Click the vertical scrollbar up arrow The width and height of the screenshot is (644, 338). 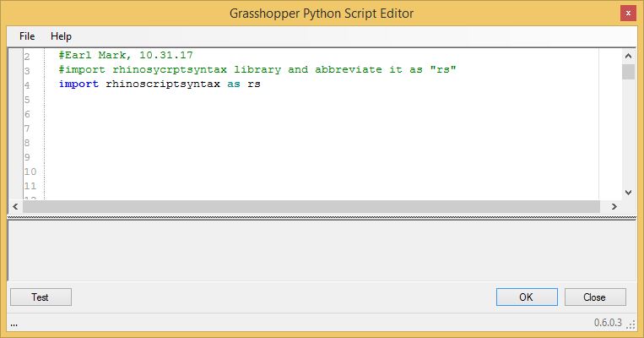coord(628,56)
